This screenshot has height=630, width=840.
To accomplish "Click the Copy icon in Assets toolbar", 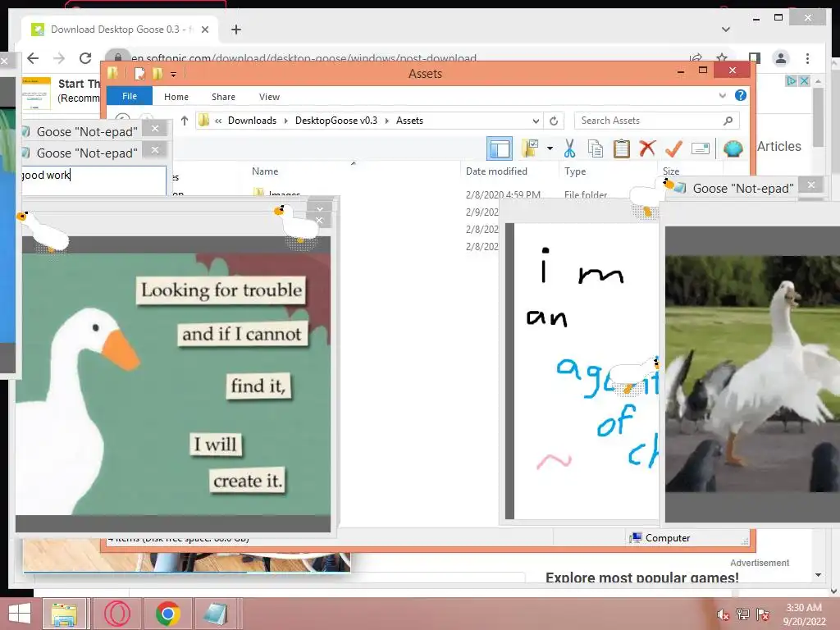I will coord(596,148).
